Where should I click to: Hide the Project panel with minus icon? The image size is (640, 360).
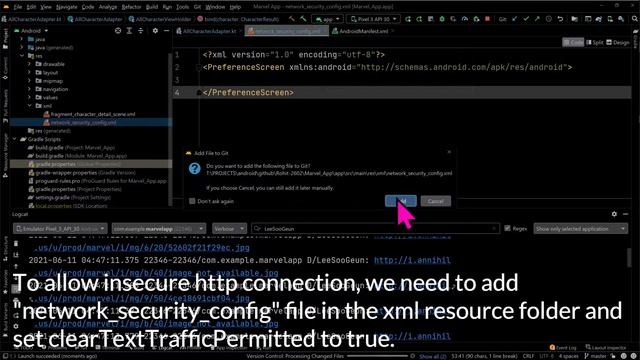click(x=167, y=31)
